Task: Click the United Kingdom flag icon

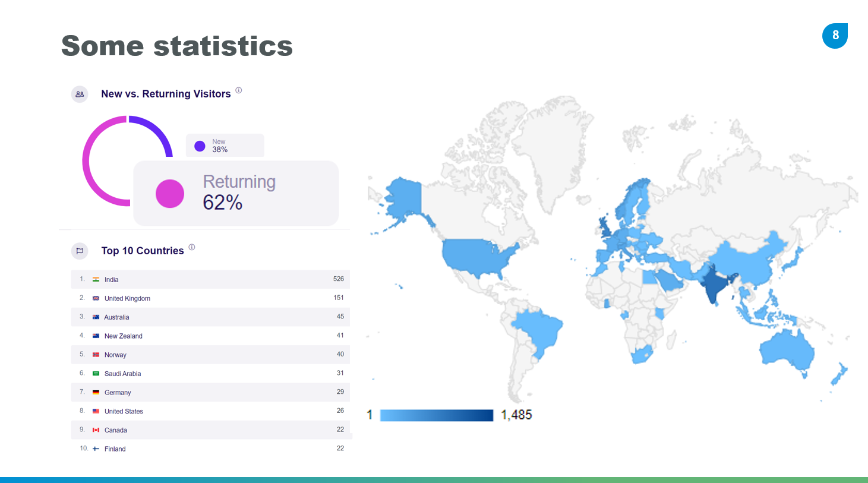Action: 96,298
